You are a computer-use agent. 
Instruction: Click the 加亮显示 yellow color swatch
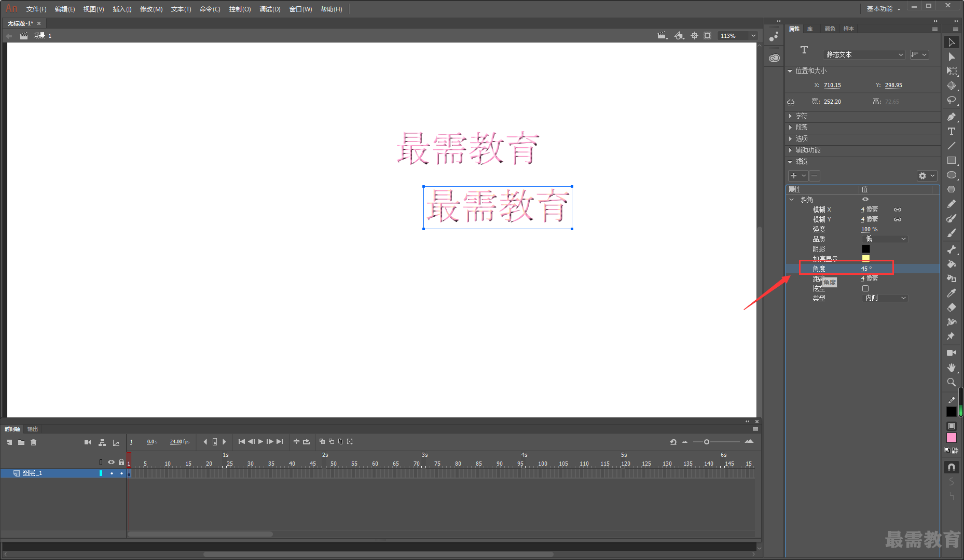click(866, 258)
